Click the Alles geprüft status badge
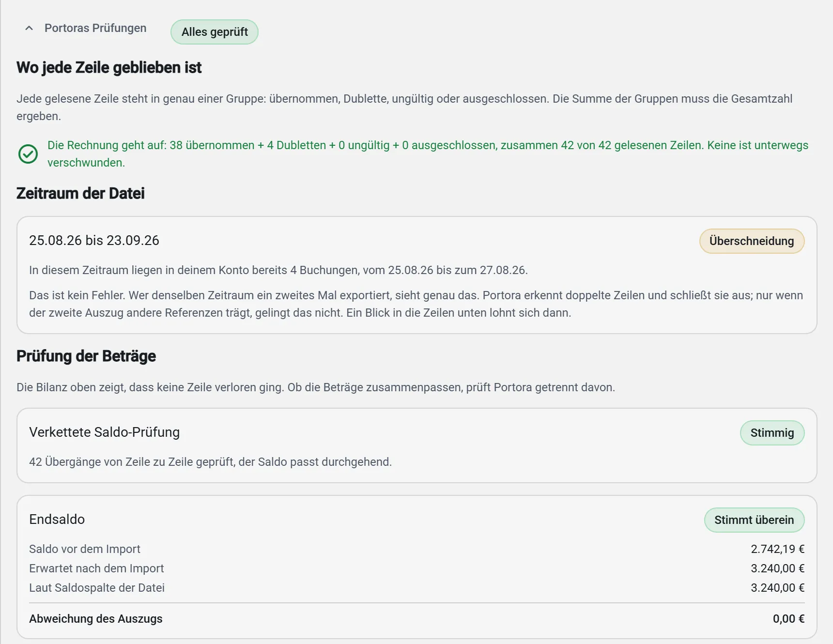This screenshot has width=833, height=644. [x=215, y=32]
